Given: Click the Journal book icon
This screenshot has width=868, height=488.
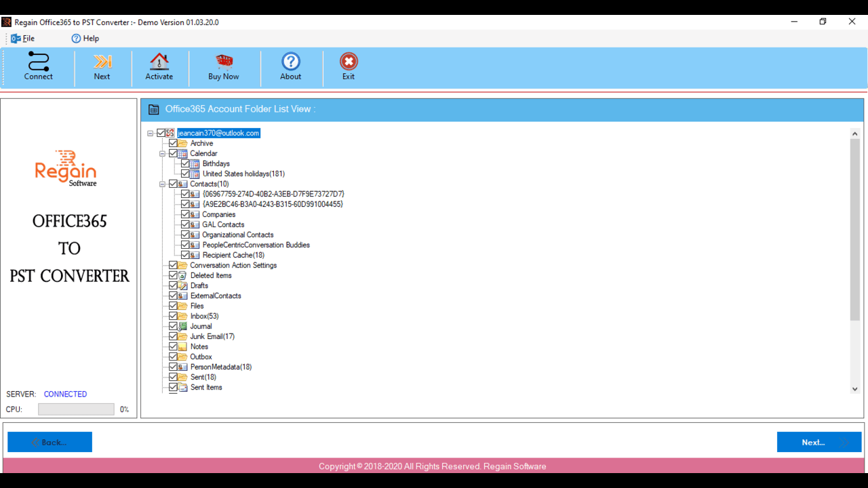Looking at the screenshot, I should point(182,326).
